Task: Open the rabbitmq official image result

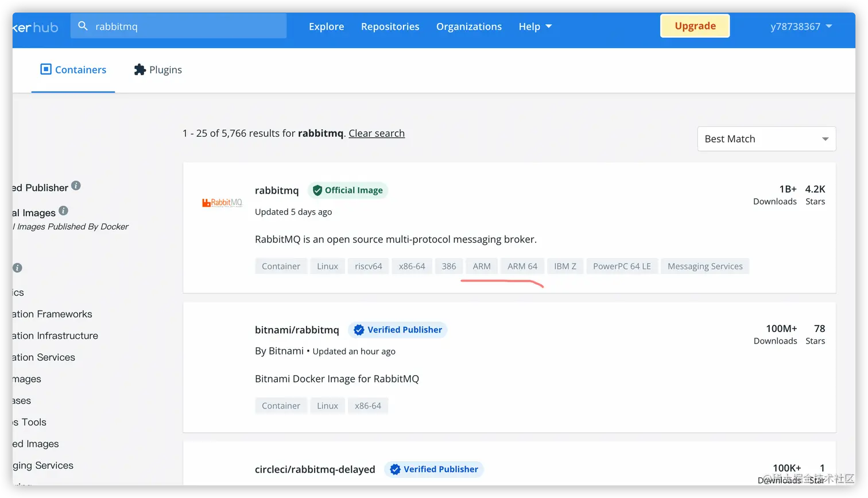Action: (277, 190)
